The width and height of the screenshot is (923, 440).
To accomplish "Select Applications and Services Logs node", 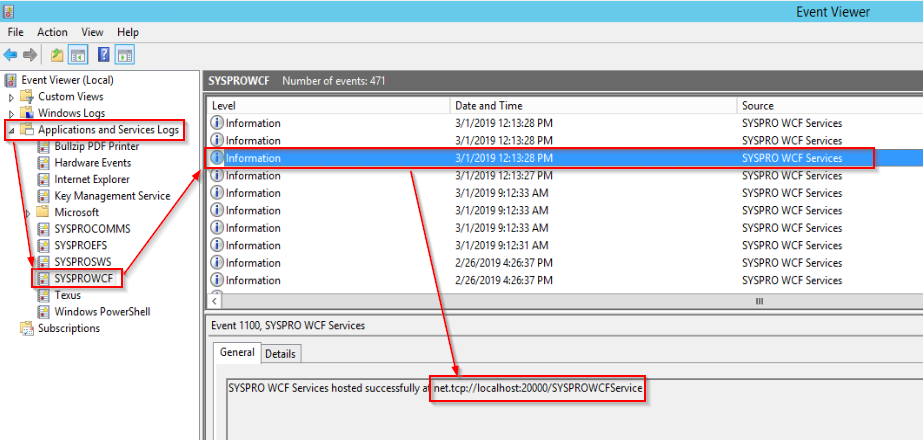I will (x=109, y=130).
